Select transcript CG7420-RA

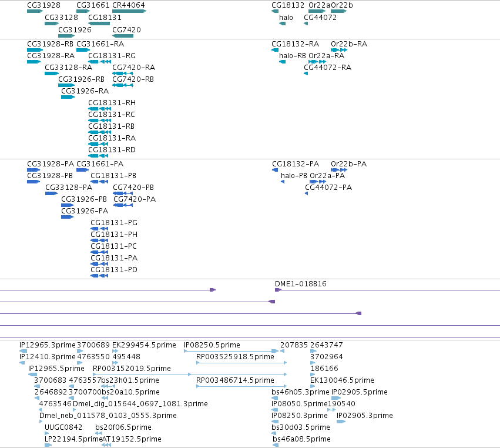coord(123,73)
